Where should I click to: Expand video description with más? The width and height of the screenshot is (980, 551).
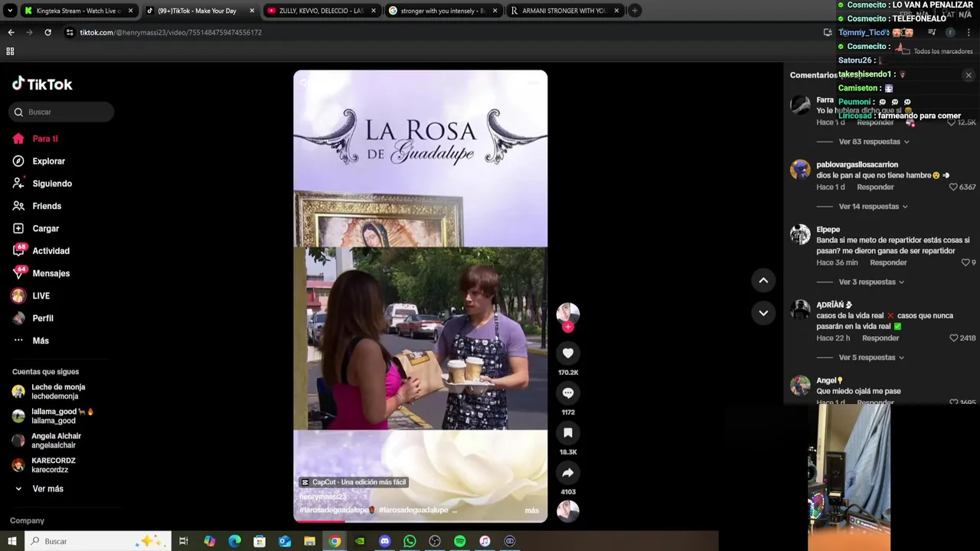click(x=531, y=510)
